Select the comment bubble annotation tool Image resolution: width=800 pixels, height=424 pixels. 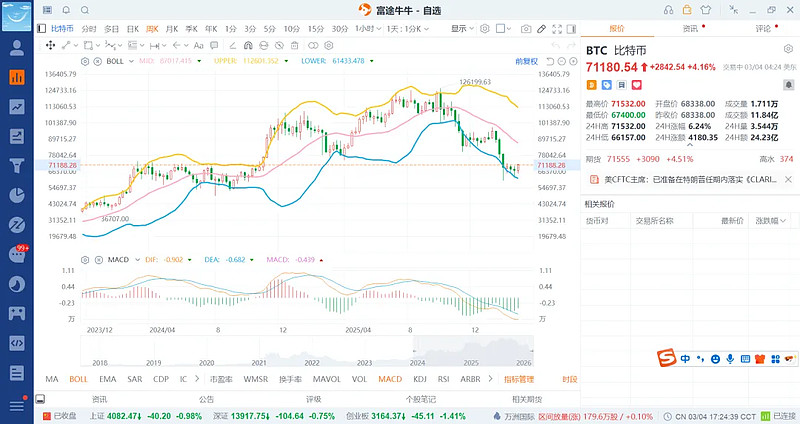coord(214,45)
